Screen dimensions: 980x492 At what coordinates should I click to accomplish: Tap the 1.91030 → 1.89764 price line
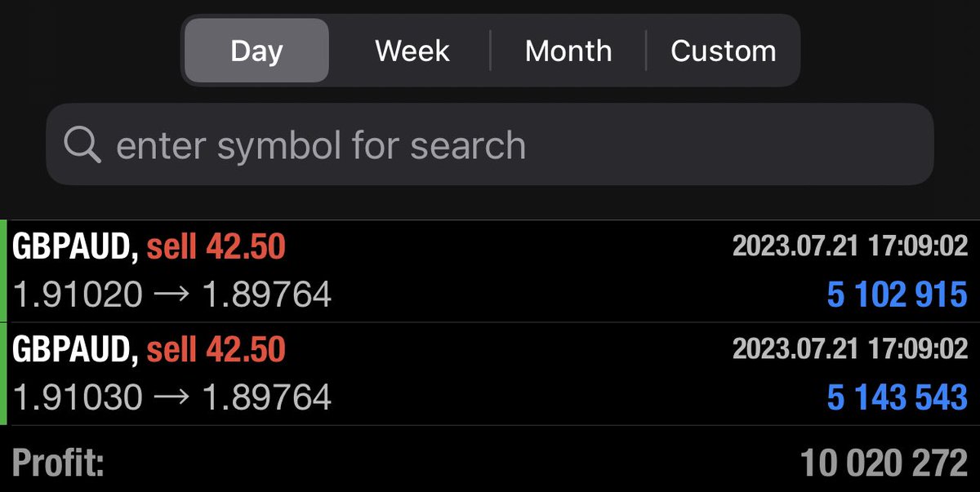(x=172, y=397)
